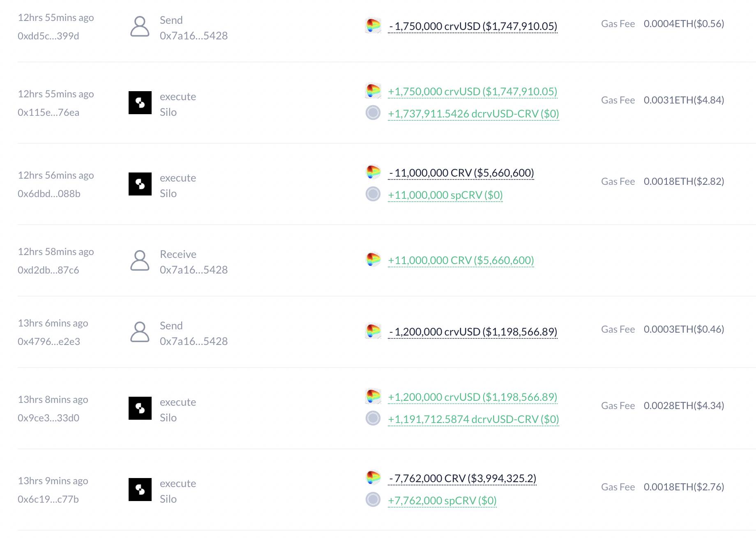Open transaction hash 0x4796...e2e3
756x538 pixels.
click(49, 341)
